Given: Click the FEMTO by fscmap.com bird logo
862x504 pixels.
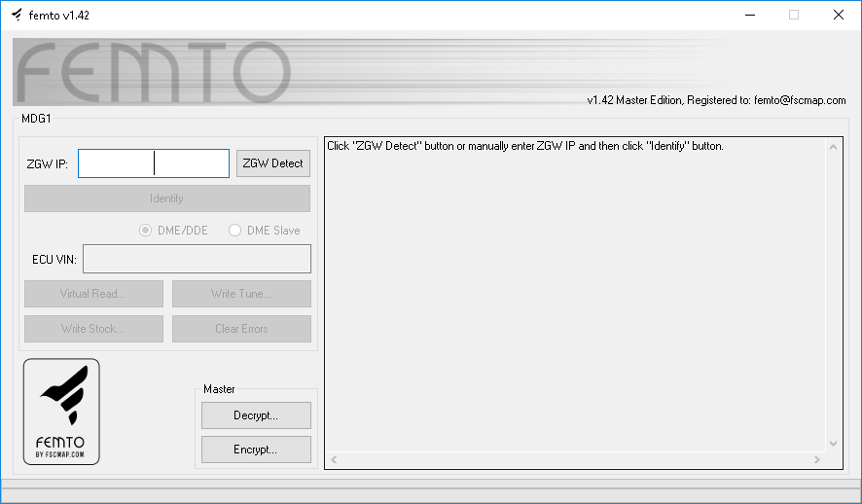Looking at the screenshot, I should [61, 411].
